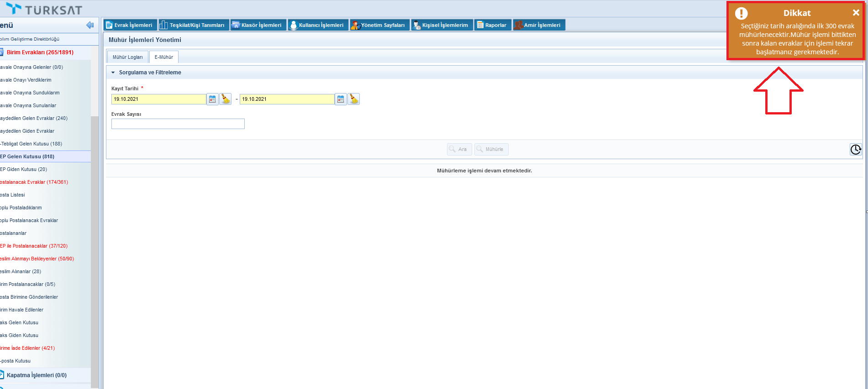Screen dimensions: 868x389
Task: Open calendar picker for start date
Action: (x=212, y=99)
